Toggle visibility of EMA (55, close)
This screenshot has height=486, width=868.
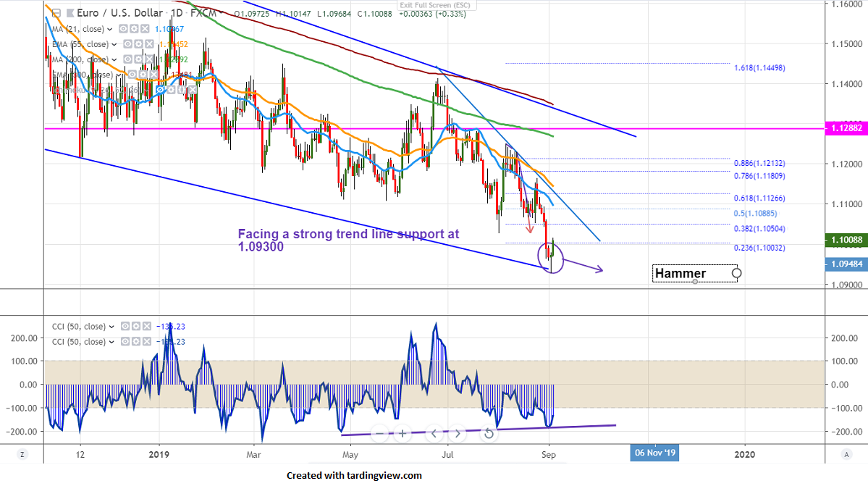point(128,43)
